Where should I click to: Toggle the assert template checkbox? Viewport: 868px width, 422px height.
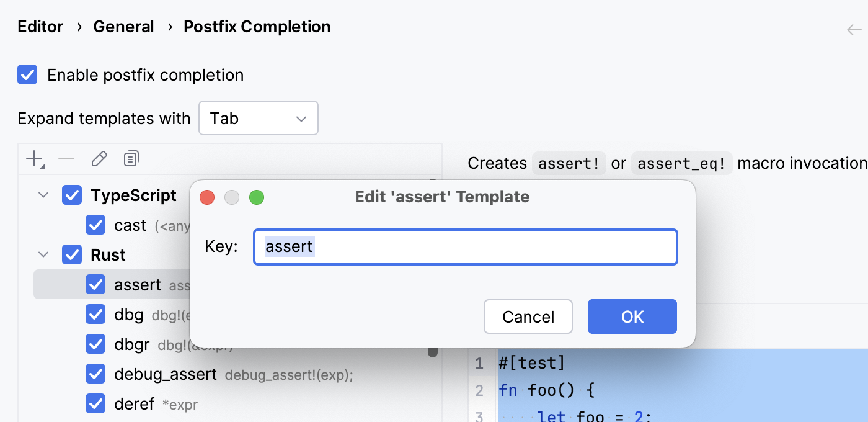point(95,284)
